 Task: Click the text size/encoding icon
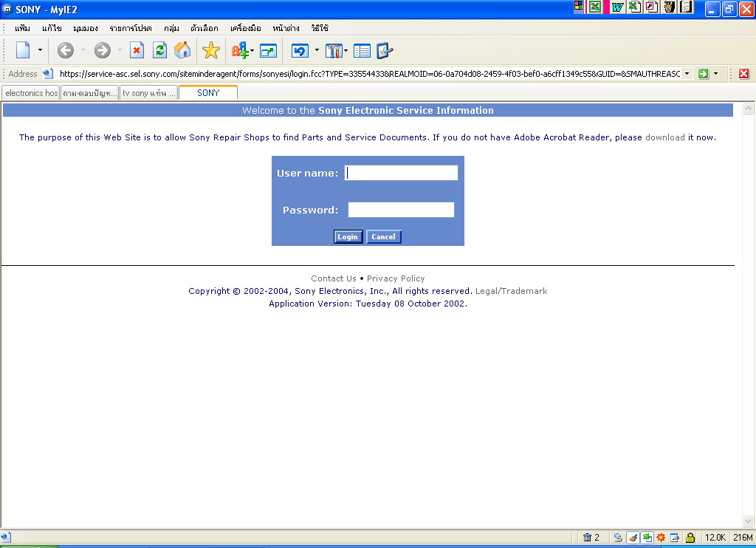pyautogui.click(x=240, y=50)
